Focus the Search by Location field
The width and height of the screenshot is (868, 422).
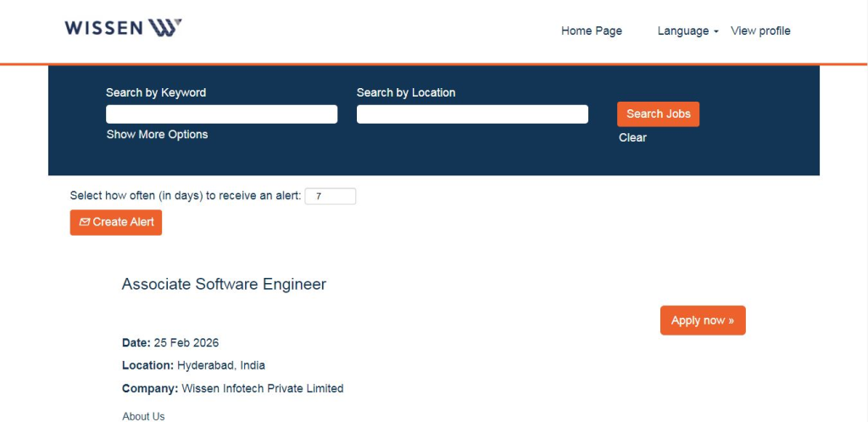472,114
